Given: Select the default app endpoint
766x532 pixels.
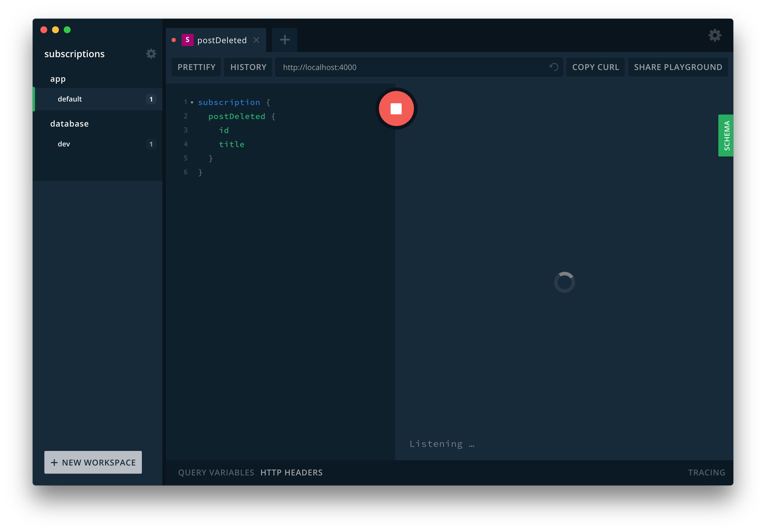Looking at the screenshot, I should coord(70,99).
